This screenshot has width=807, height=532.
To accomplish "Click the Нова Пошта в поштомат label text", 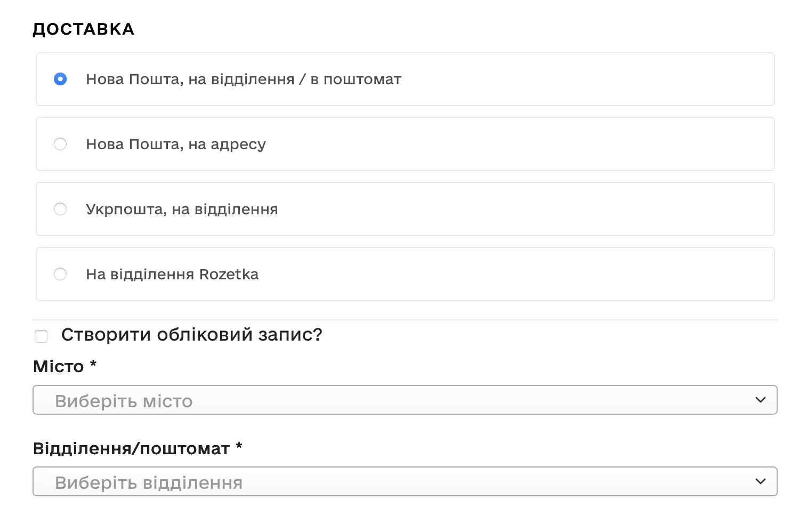I will (244, 79).
